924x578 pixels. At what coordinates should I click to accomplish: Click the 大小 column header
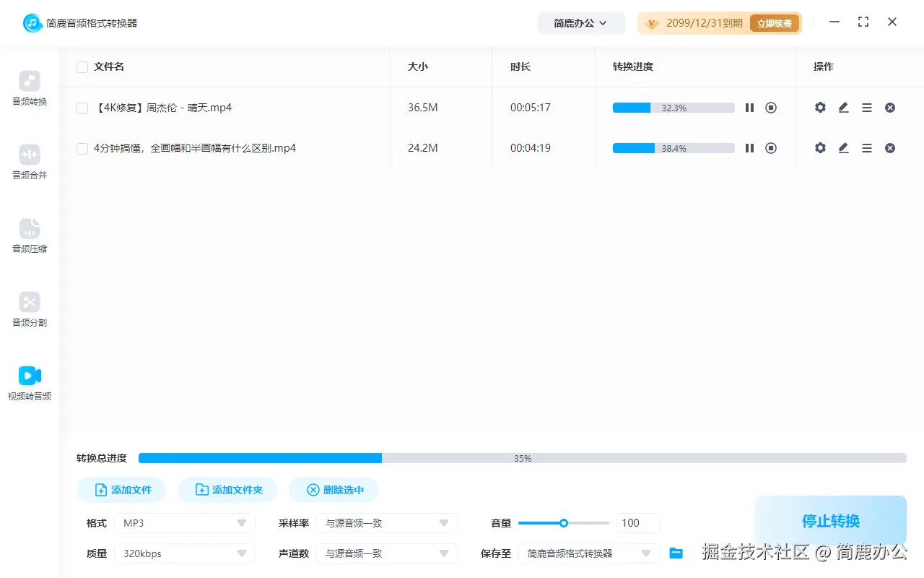tap(418, 66)
